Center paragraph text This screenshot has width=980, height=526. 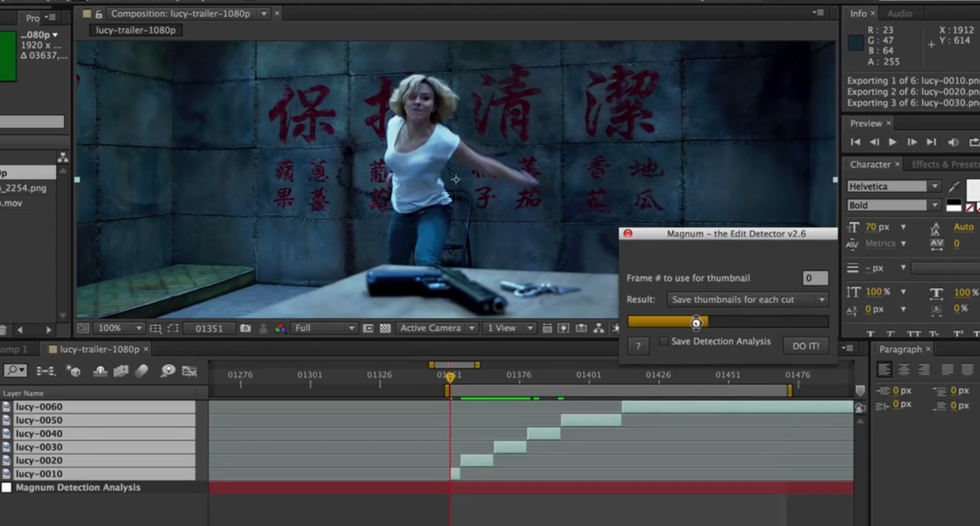pos(904,370)
